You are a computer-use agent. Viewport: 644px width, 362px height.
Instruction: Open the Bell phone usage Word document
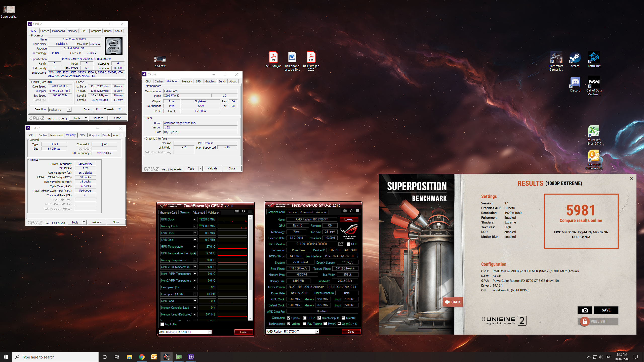click(x=292, y=61)
